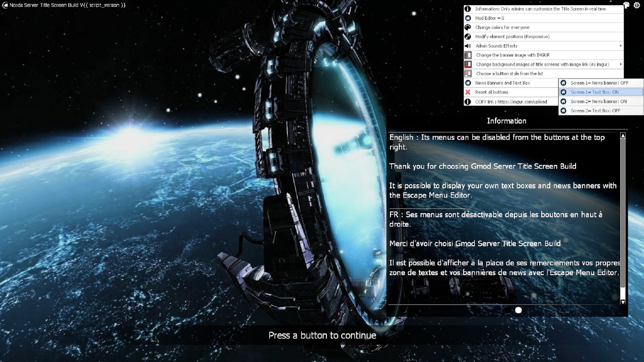Open News Banners and Text Box submenu
The image size is (644, 362).
503,83
